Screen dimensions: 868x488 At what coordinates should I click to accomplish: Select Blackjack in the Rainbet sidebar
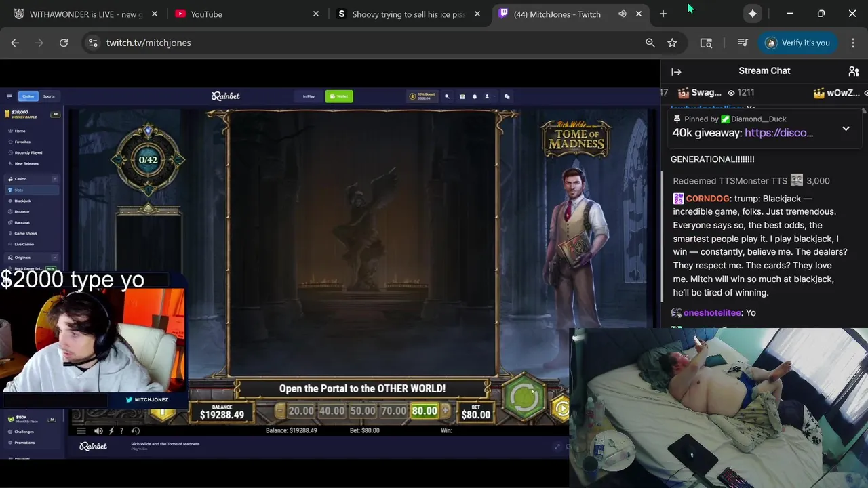pyautogui.click(x=22, y=201)
